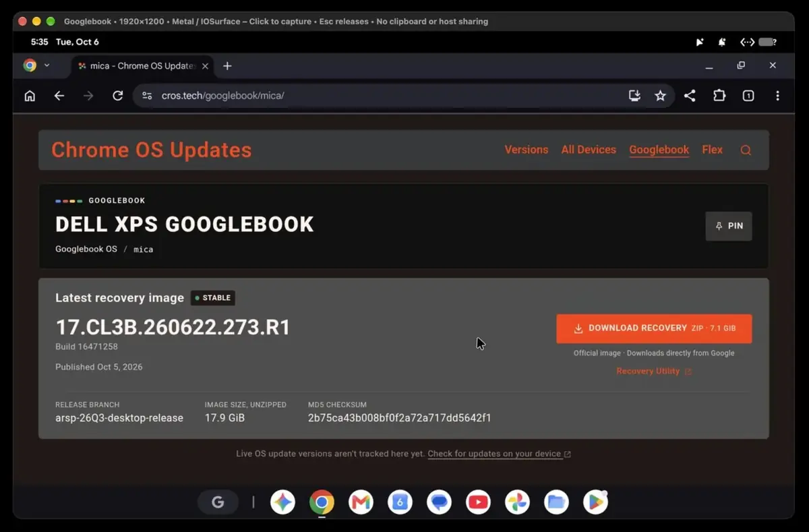Select version text 17.CL3B.260622.273.R1

click(173, 328)
